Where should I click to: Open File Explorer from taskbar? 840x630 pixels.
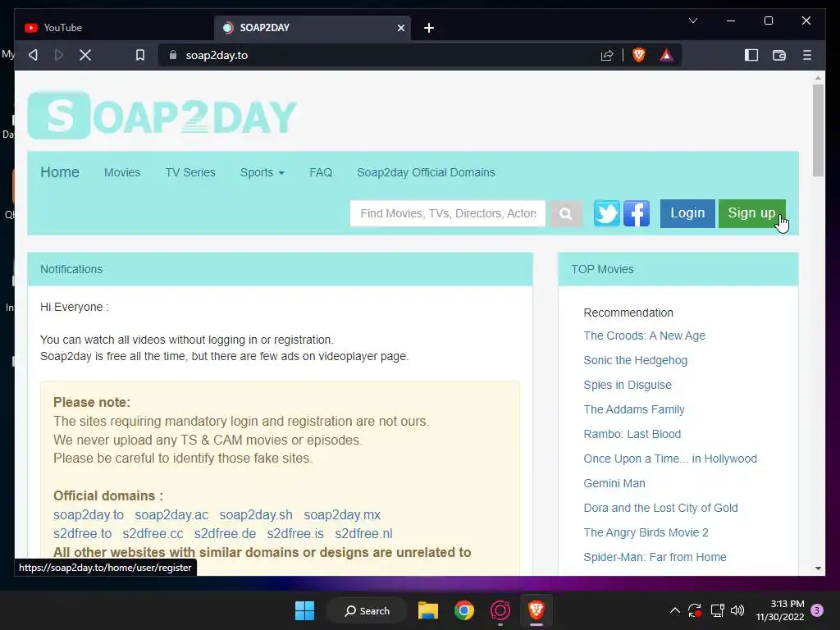tap(428, 610)
